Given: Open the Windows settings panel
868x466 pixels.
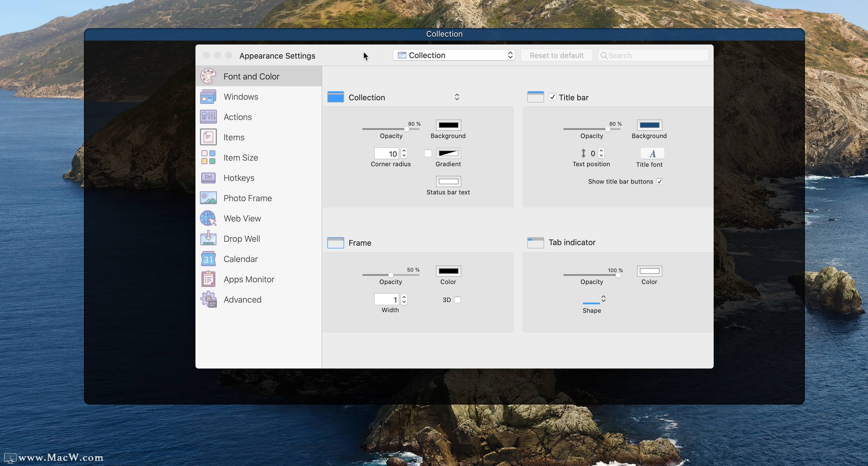Looking at the screenshot, I should (x=241, y=97).
